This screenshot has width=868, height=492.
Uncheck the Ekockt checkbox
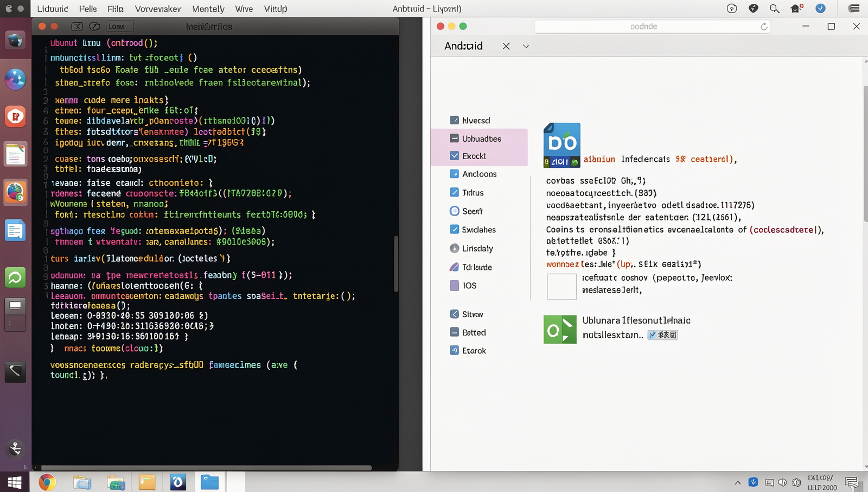click(x=455, y=156)
